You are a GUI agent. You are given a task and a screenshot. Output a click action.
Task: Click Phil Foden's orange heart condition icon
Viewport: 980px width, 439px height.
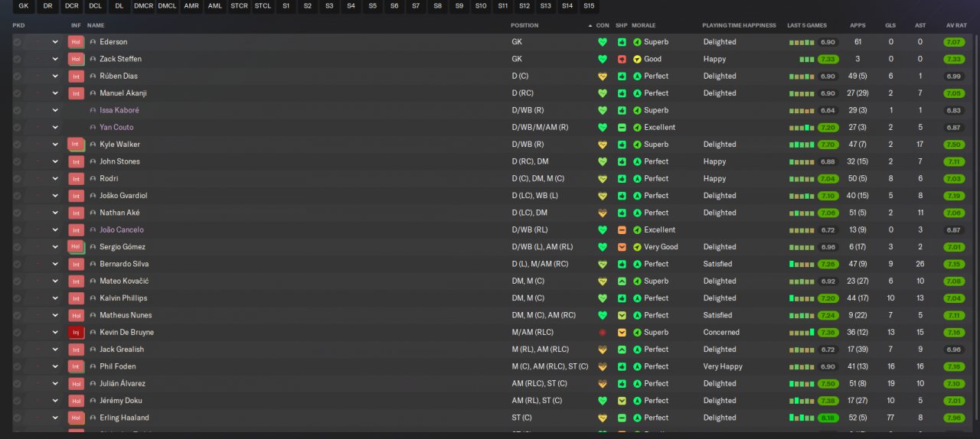[x=603, y=367]
